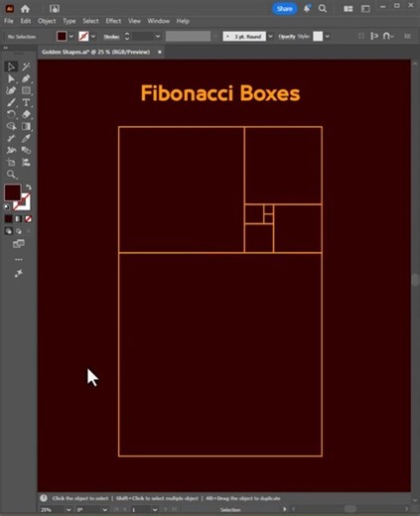The height and width of the screenshot is (516, 420).
Task: Open the 3 pt. Round brush dropdown
Action: point(270,37)
